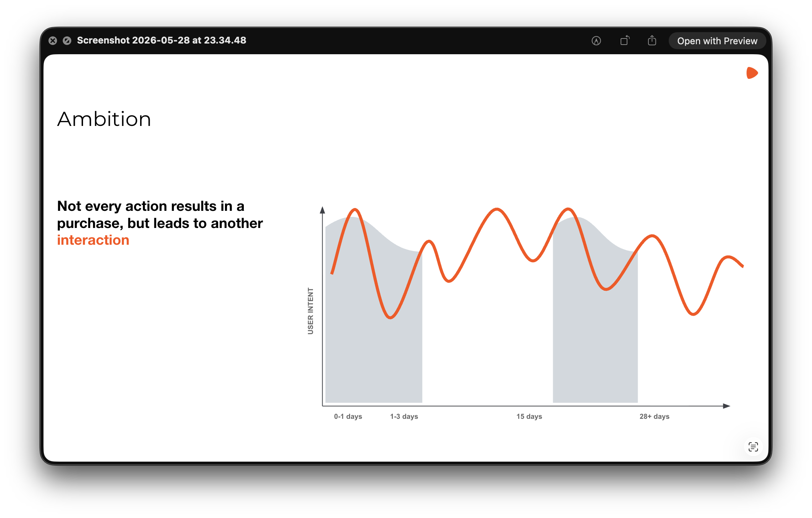Click the 1-3 days axis label
This screenshot has width=812, height=518.
pos(404,416)
